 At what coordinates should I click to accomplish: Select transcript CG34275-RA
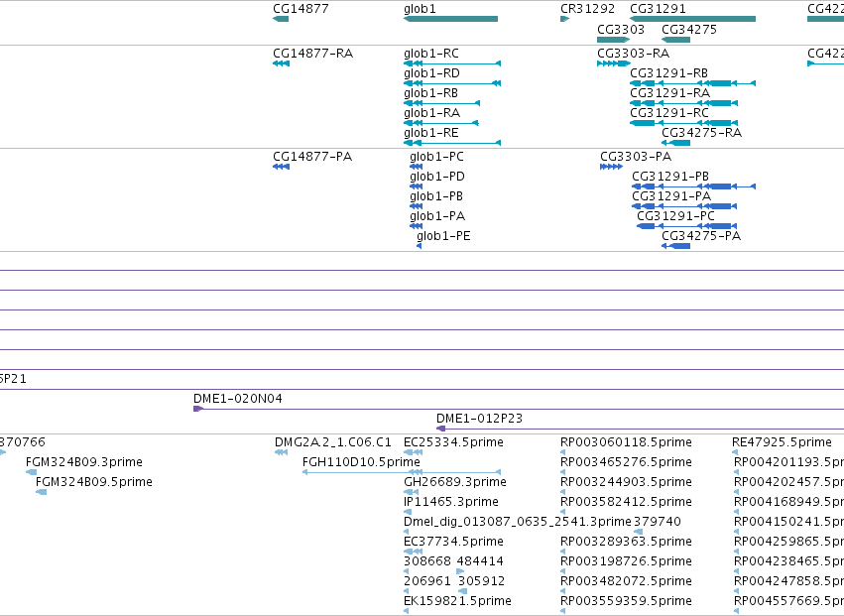click(x=675, y=143)
